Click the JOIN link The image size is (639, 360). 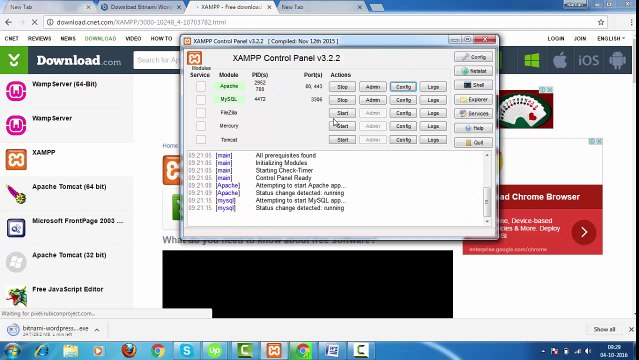(580, 38)
